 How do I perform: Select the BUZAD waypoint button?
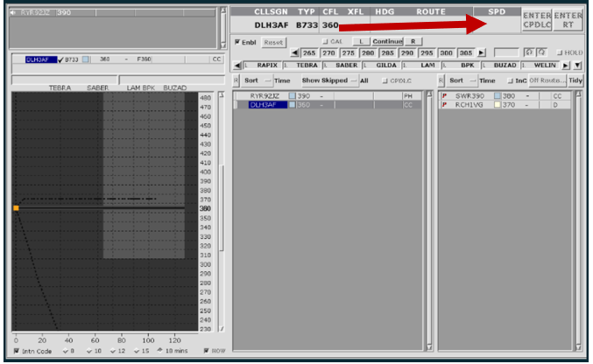tap(501, 66)
